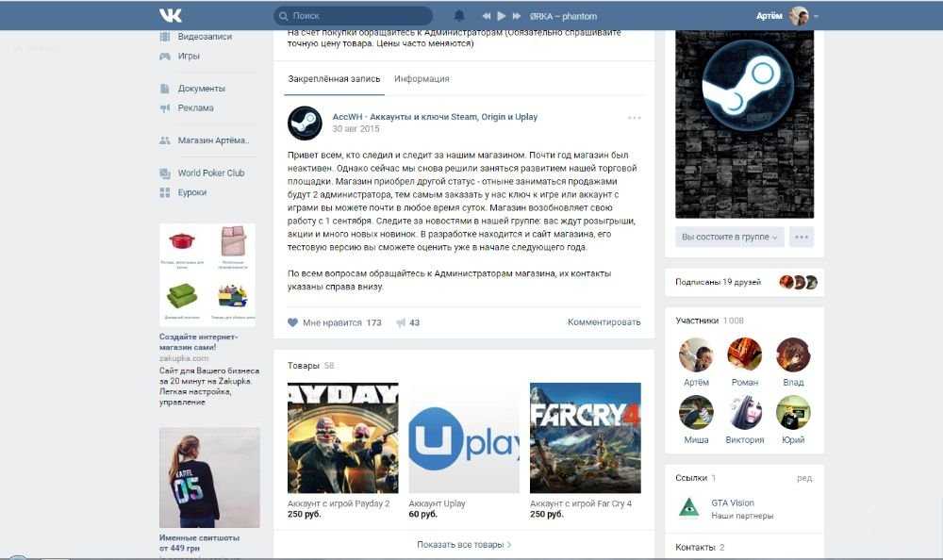Open member Роман's avatar
The image size is (943, 560).
(745, 354)
